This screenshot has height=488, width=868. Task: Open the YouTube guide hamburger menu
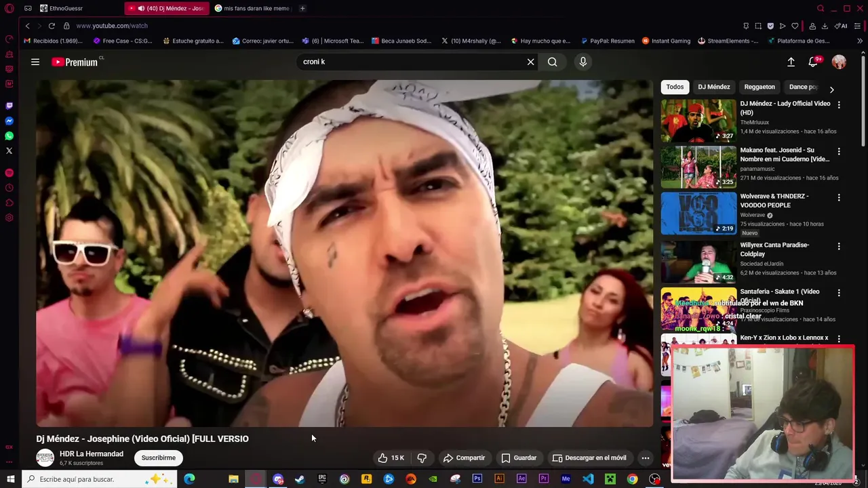tap(35, 62)
